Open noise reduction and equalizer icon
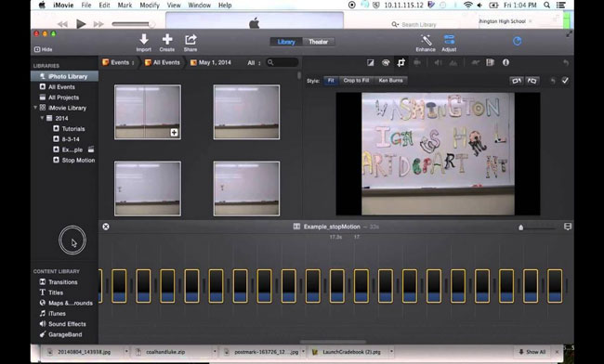Screen dimensions: 604x364 coord(453,62)
